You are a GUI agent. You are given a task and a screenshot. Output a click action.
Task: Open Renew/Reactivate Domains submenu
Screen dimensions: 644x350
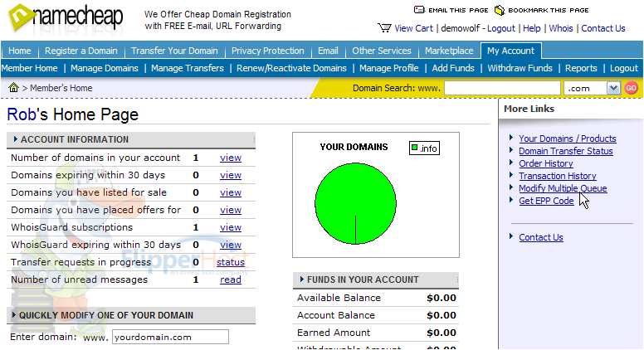291,68
